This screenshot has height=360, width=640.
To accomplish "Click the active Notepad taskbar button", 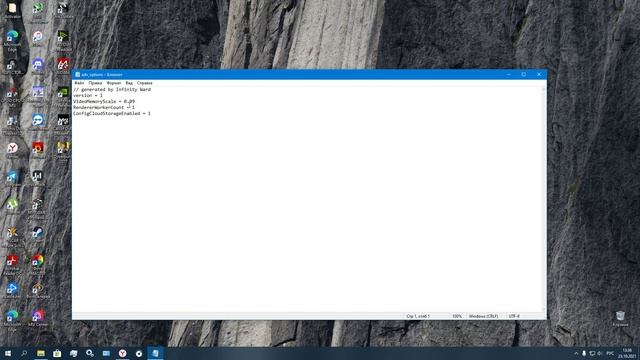I will pos(155,353).
